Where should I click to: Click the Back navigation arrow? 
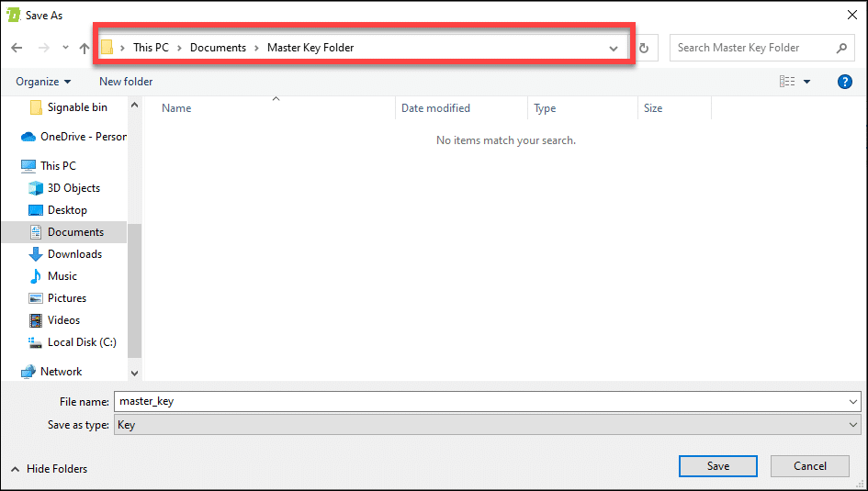(17, 48)
